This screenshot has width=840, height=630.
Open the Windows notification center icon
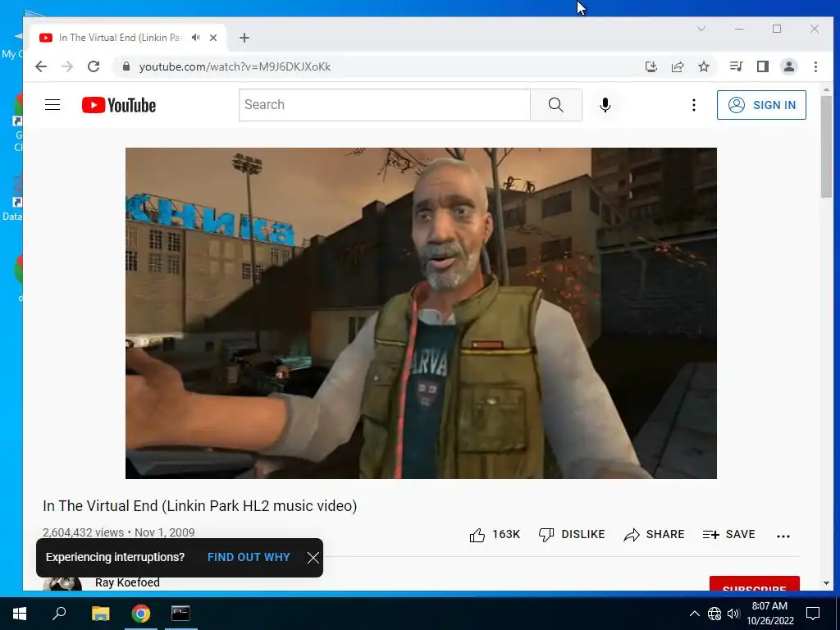[813, 614]
